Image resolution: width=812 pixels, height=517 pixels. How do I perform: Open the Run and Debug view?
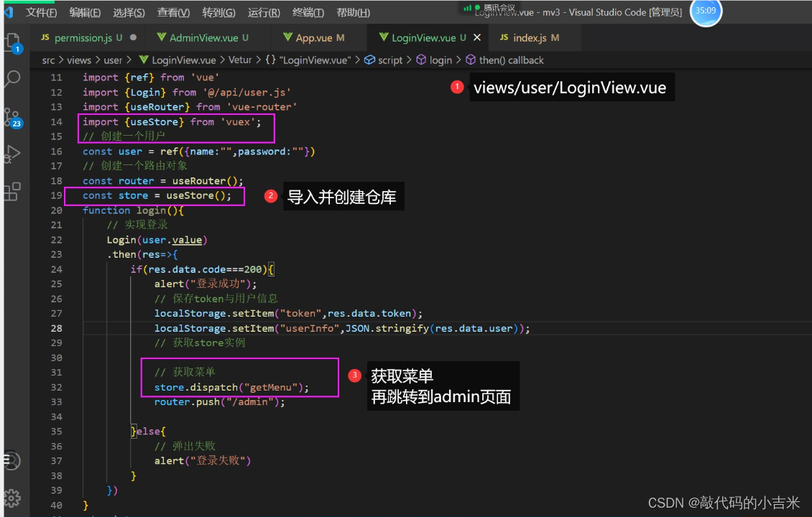tap(12, 154)
